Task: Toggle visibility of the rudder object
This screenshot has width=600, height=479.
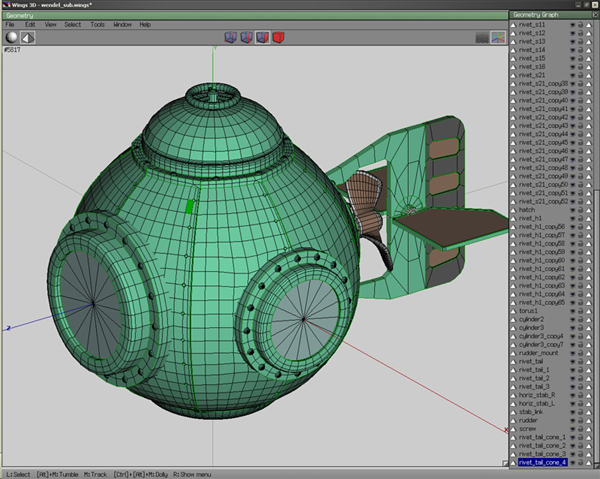Action: pyautogui.click(x=572, y=420)
